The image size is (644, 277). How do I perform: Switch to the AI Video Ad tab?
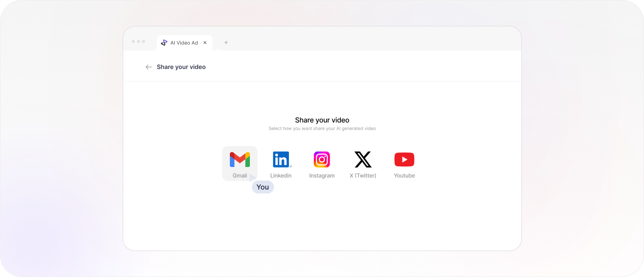[184, 42]
